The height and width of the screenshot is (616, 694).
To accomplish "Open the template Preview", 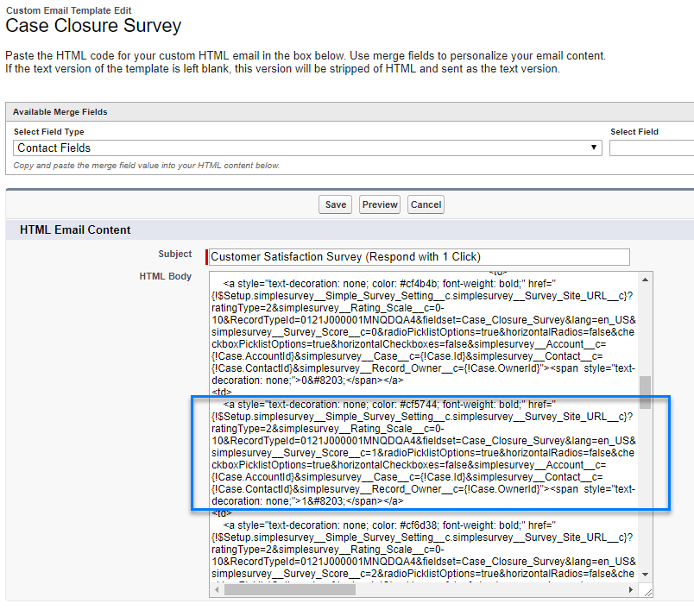I will tap(380, 204).
